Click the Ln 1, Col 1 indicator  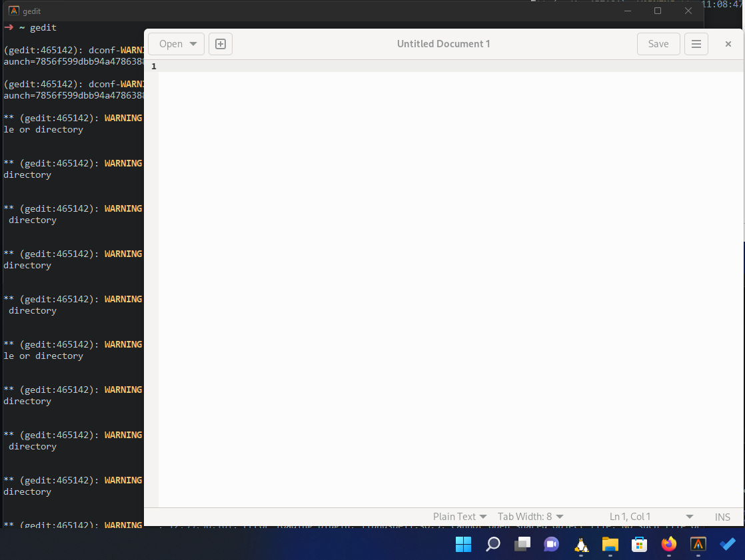630,516
